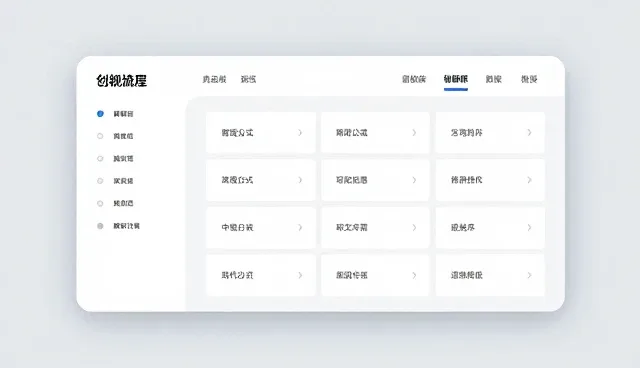Open the first tab right of the logo
640x368 pixels.
[214, 79]
